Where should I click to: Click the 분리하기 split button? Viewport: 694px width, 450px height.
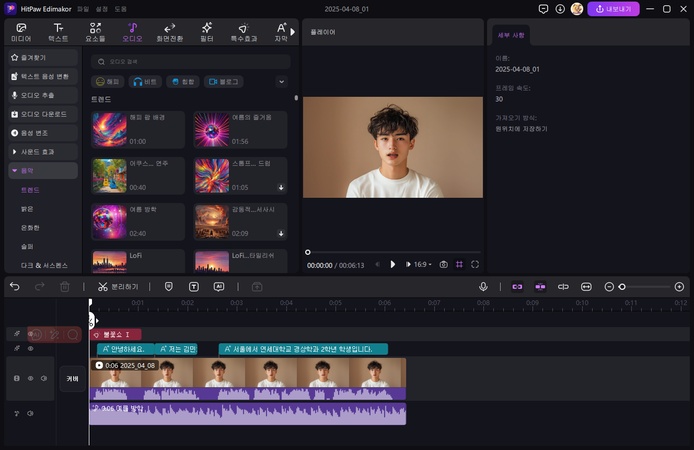coord(118,287)
